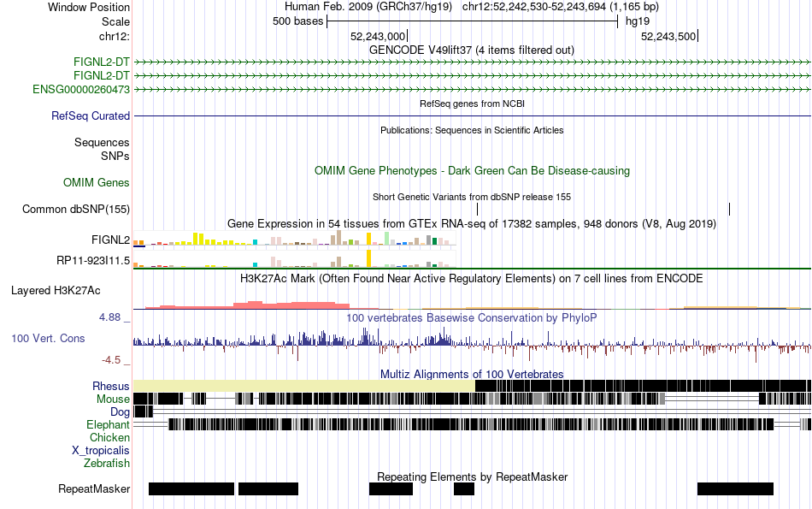This screenshot has width=812, height=509.
Task: Click the third RepeatMasker block
Action: 391,488
